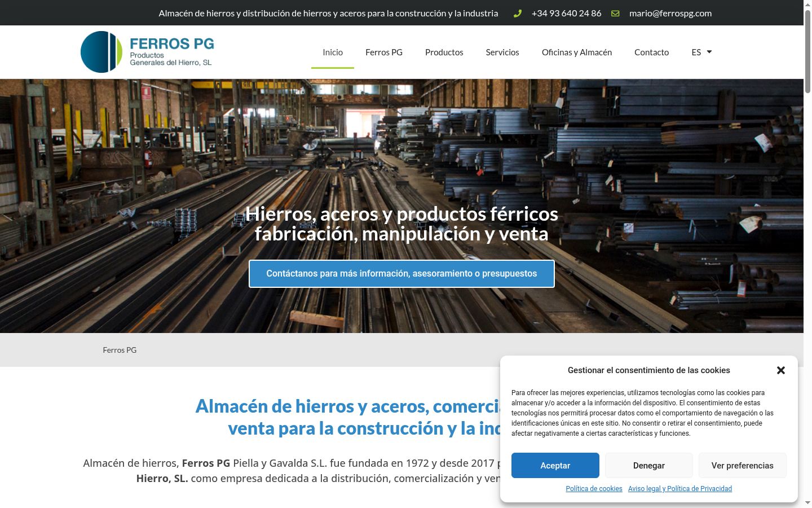Click Contáctanos para más información button
This screenshot has width=812, height=508.
(x=401, y=274)
